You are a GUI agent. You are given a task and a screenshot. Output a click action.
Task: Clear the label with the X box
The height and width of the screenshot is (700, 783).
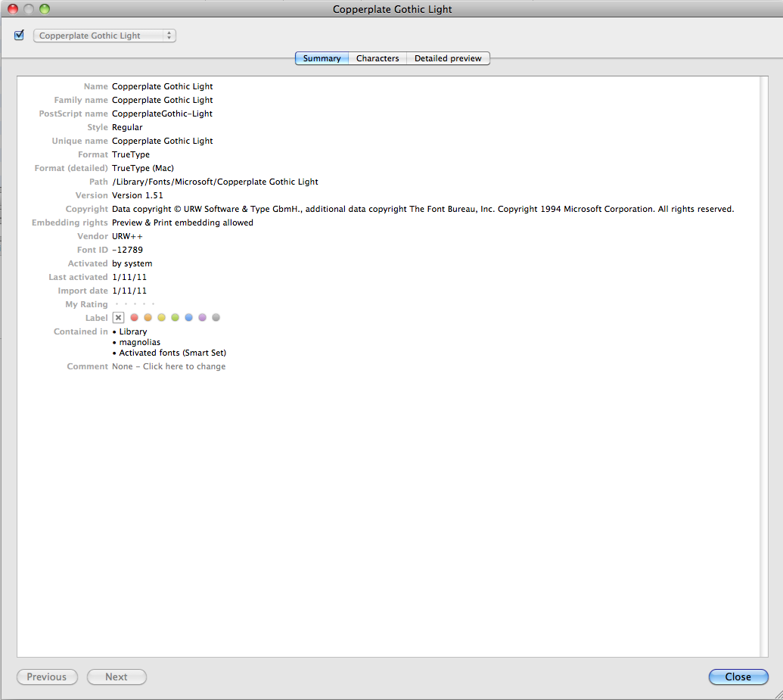tap(118, 318)
